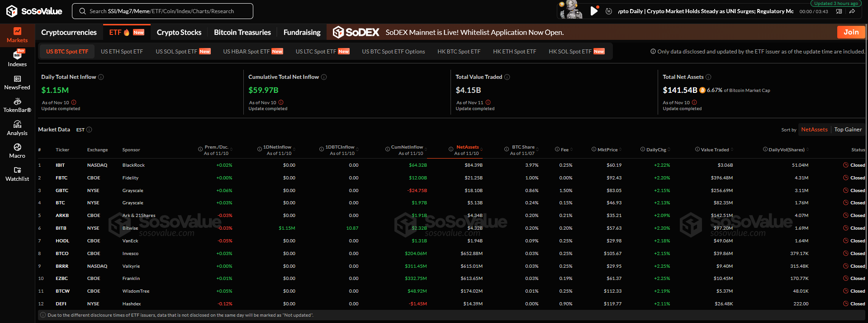The image size is (868, 323).
Task: Sort by the DailyVol(Shares) column arrows
Action: [807, 149]
